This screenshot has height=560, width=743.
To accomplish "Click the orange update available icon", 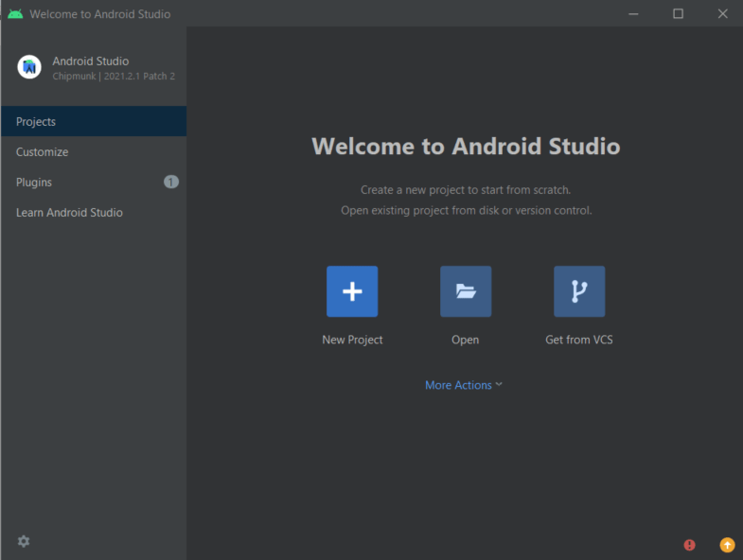I will coord(727,545).
